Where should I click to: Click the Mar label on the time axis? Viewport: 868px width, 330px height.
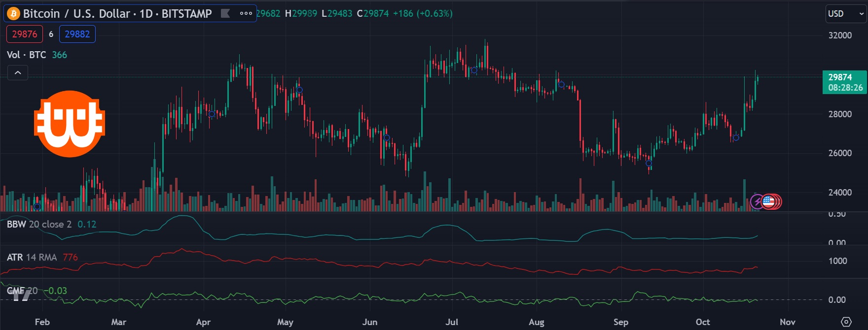(x=119, y=322)
